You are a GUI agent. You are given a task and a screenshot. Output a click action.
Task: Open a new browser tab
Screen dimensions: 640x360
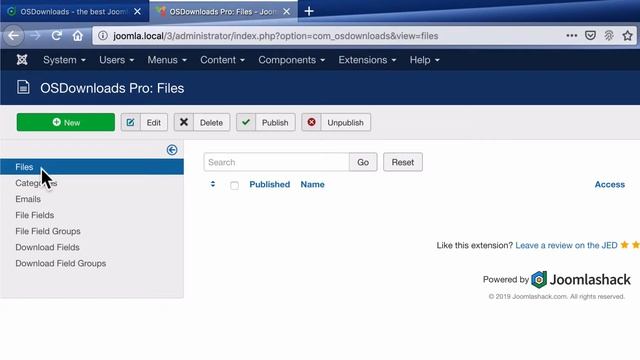pos(309,11)
